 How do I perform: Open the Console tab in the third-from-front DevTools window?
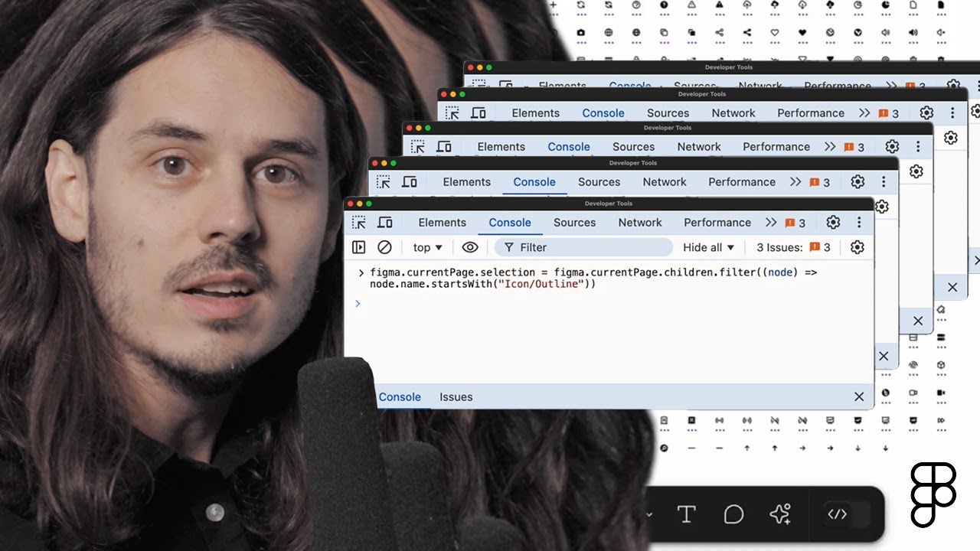[x=569, y=147]
